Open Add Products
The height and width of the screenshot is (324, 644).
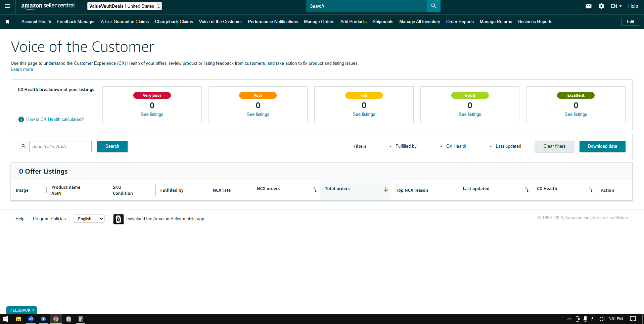pyautogui.click(x=353, y=22)
